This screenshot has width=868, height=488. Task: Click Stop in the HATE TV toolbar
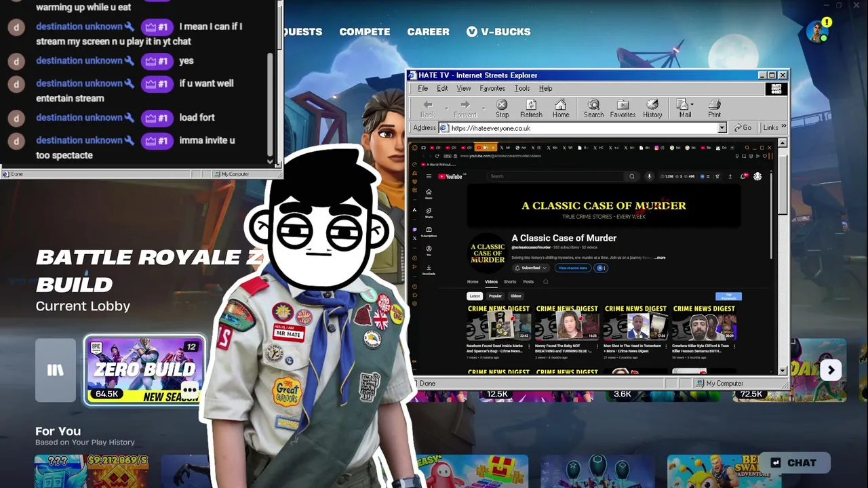coord(502,108)
